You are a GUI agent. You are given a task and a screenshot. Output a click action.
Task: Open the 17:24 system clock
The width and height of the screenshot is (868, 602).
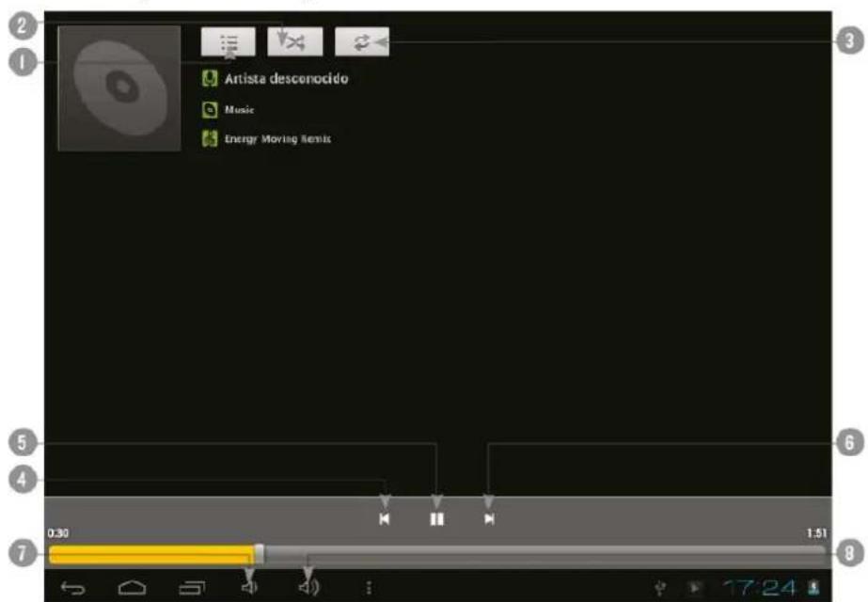point(759,588)
